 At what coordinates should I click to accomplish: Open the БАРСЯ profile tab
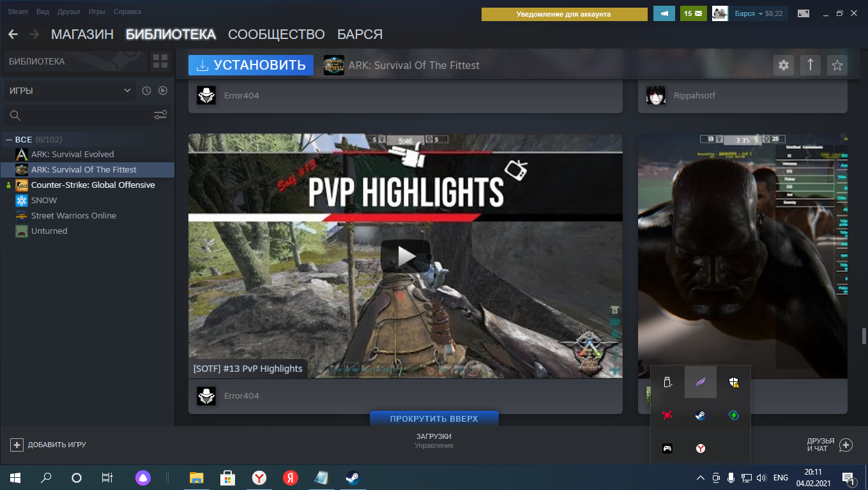360,34
